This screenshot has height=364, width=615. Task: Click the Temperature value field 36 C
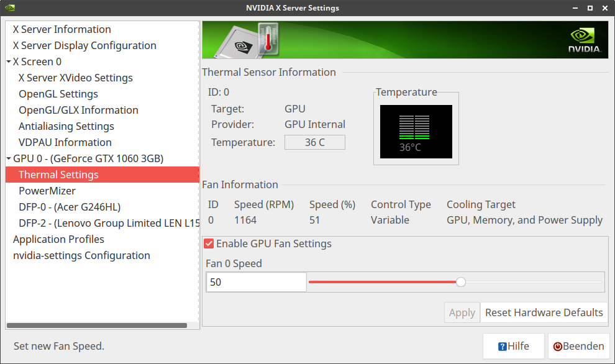click(x=315, y=142)
